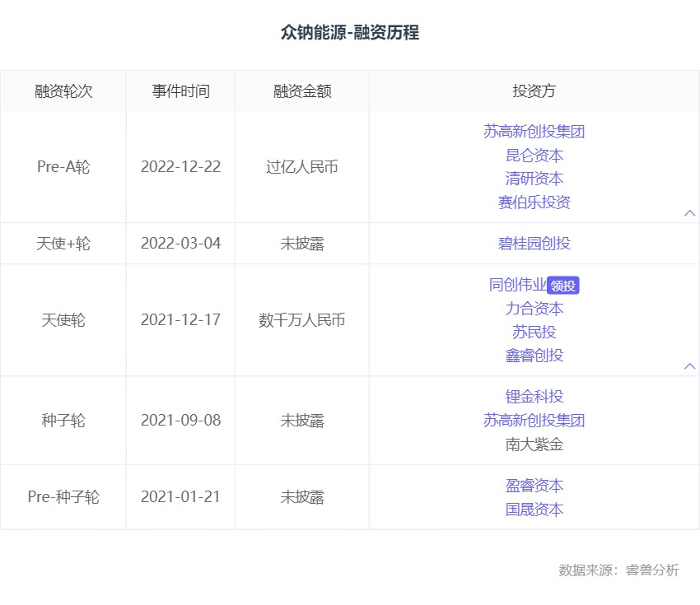Open the 力合资本 investor link
Image resolution: width=700 pixels, height=605 pixels.
(534, 309)
